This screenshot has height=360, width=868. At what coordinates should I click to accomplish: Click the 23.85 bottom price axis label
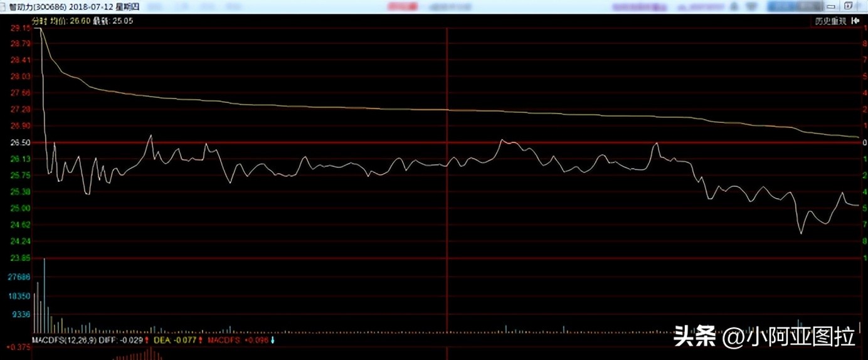20,258
